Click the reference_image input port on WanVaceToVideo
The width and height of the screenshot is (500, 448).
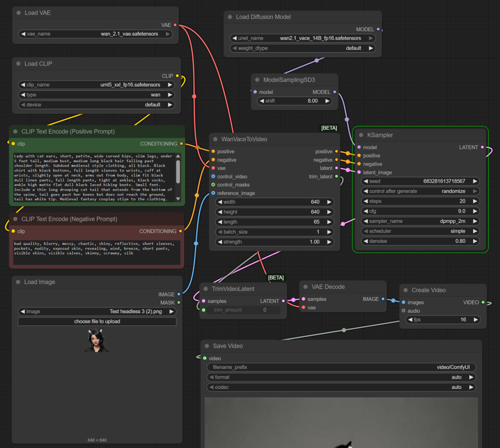213,193
